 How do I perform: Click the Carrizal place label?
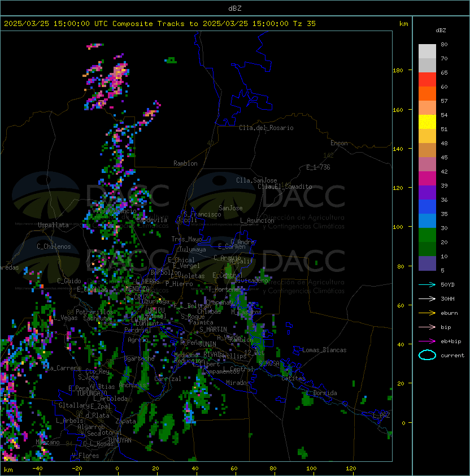click(x=168, y=379)
